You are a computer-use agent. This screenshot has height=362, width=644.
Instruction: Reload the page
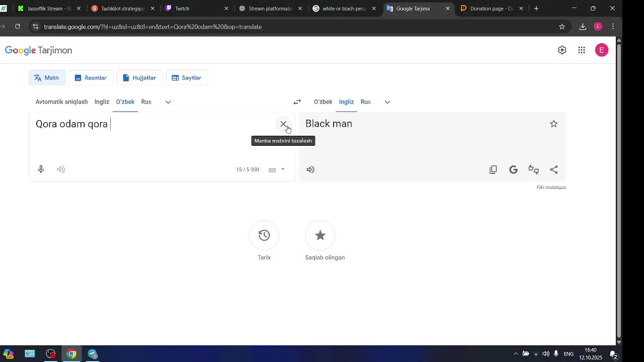click(18, 27)
